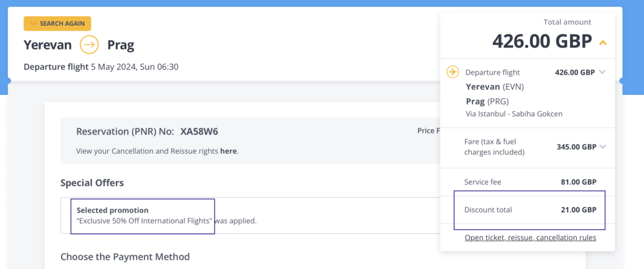Click the reservation PNR code XA58W6

[x=199, y=132]
